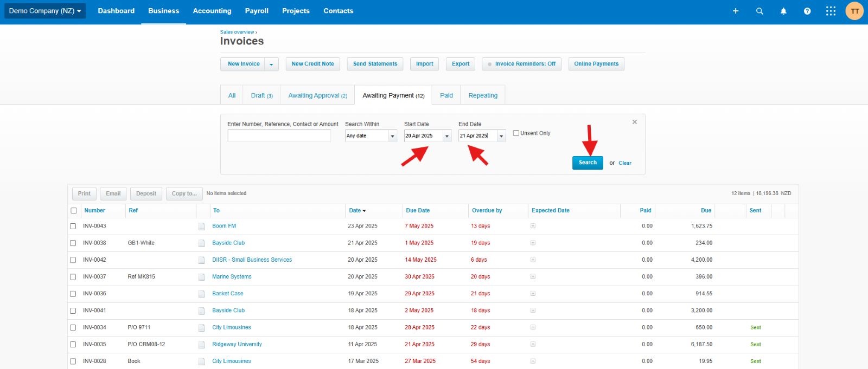The width and height of the screenshot is (868, 369).
Task: Sort by the Date column header
Action: pyautogui.click(x=358, y=210)
